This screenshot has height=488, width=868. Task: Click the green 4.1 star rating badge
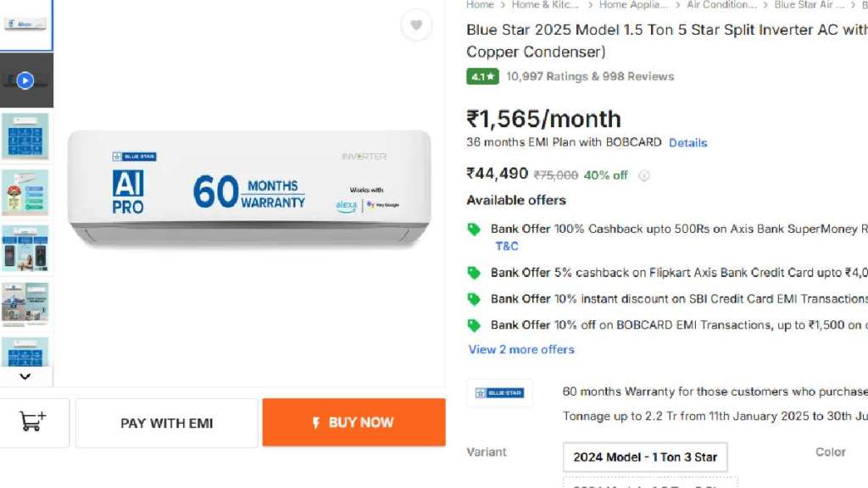pyautogui.click(x=482, y=76)
